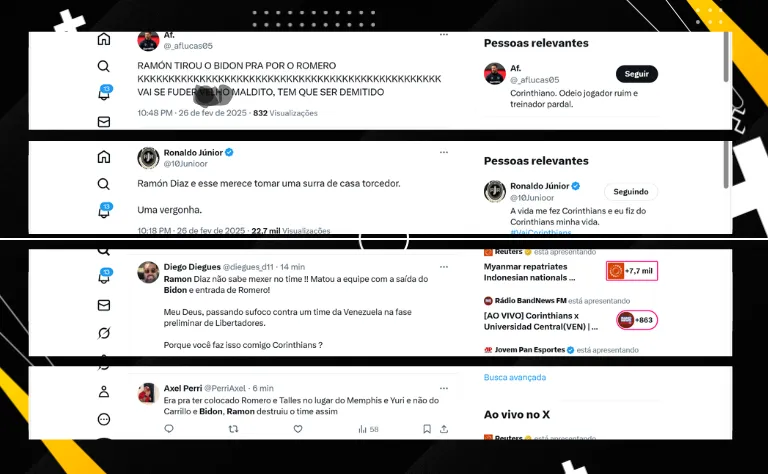Open Search icon below the first Home icon
The image size is (768, 474).
click(103, 66)
